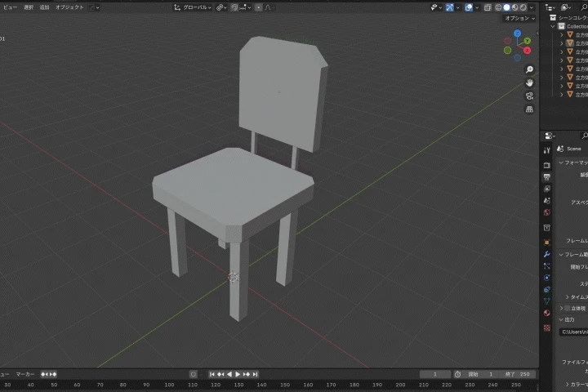
Task: Toggle viewport gizmos display
Action: coord(450,7)
